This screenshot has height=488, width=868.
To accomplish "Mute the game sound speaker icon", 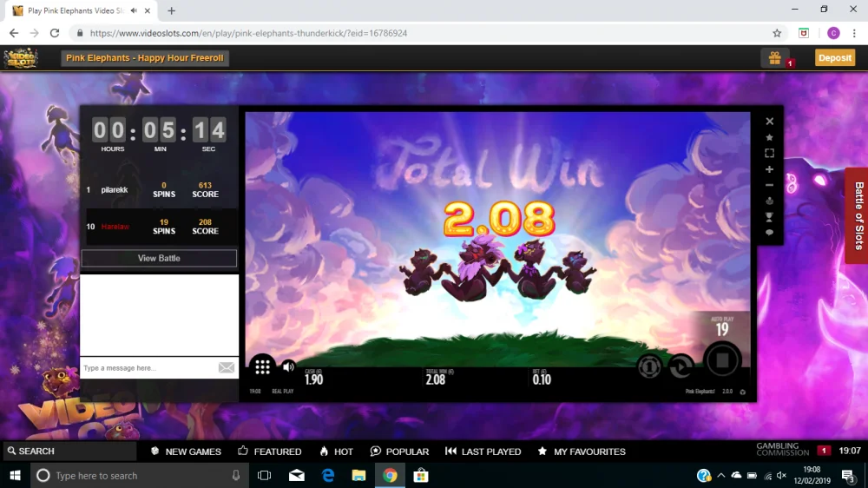I will (288, 366).
